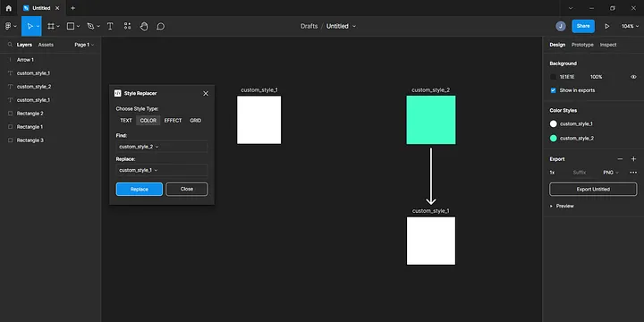Open the Resources components icon

pyautogui.click(x=127, y=26)
